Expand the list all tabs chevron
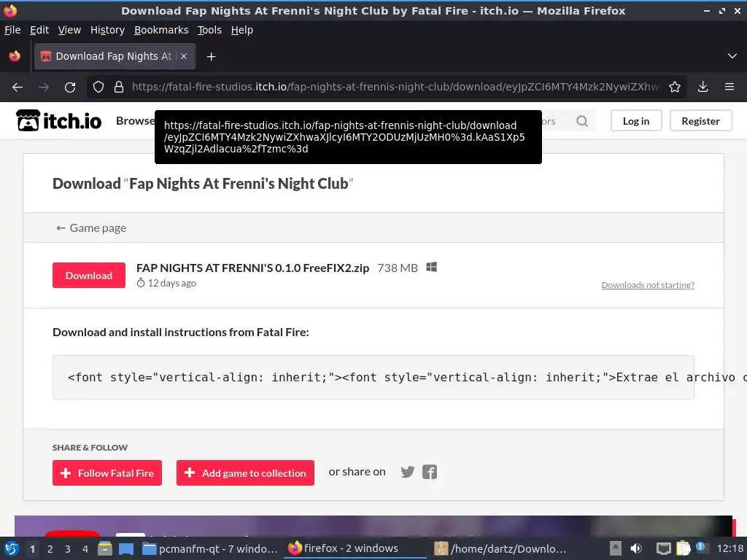This screenshot has width=747, height=560. 732,56
